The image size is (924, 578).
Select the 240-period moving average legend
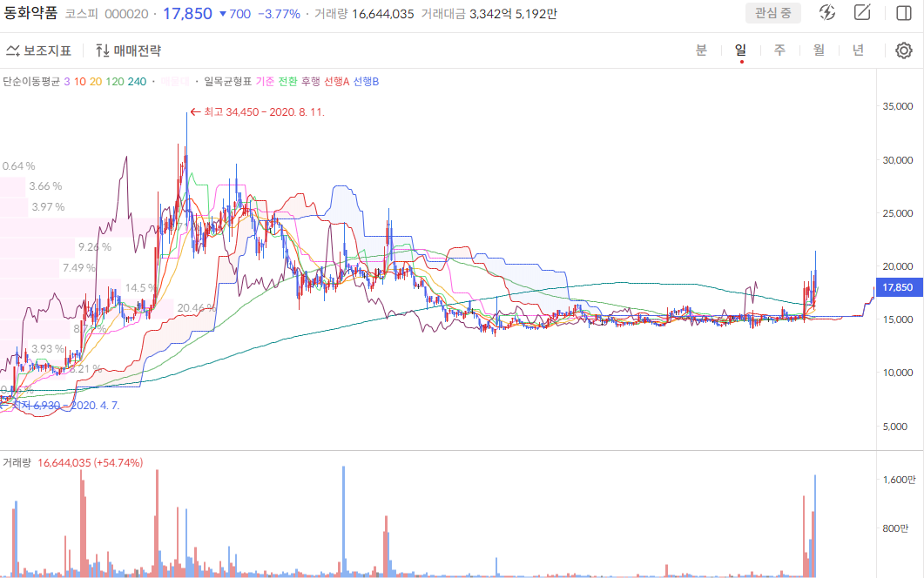pyautogui.click(x=137, y=81)
